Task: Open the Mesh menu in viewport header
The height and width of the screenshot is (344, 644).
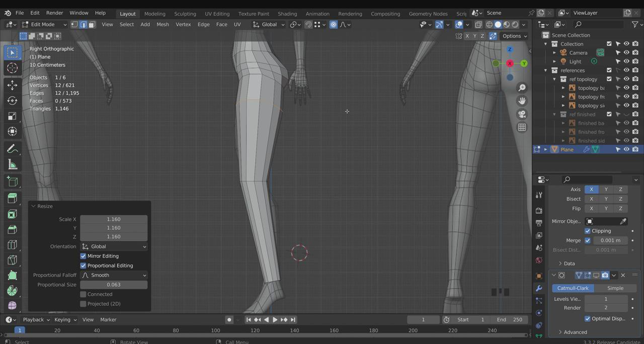Action: 163,24
